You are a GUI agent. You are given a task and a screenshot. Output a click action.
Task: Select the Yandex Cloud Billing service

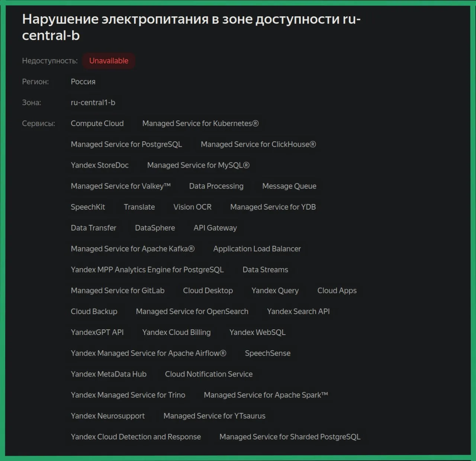(177, 332)
